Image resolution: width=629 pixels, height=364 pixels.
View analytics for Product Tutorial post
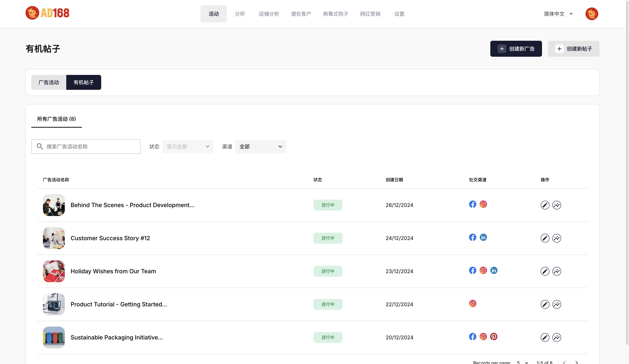557,304
